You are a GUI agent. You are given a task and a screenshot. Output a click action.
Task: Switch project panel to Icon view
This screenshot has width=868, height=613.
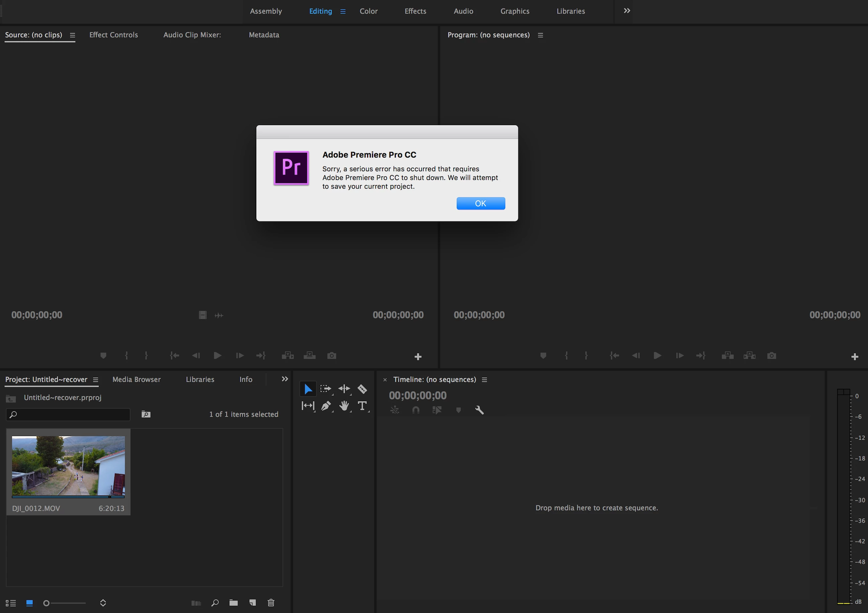pos(29,603)
